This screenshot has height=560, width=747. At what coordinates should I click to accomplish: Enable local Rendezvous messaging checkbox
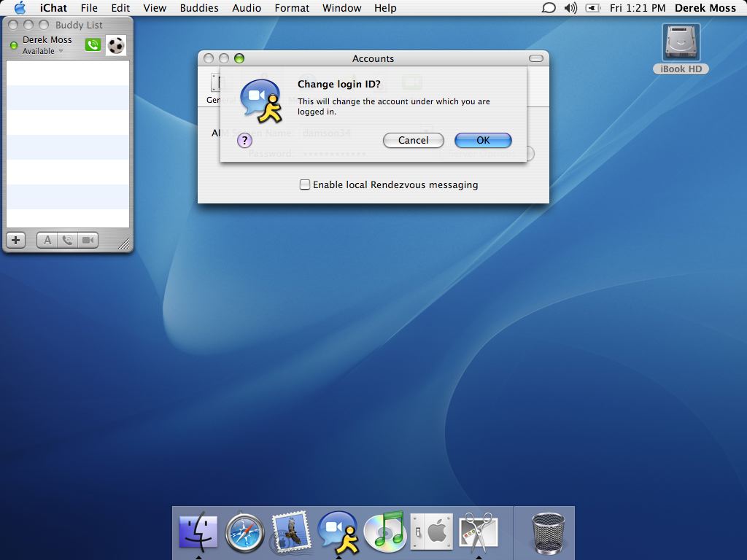click(304, 184)
